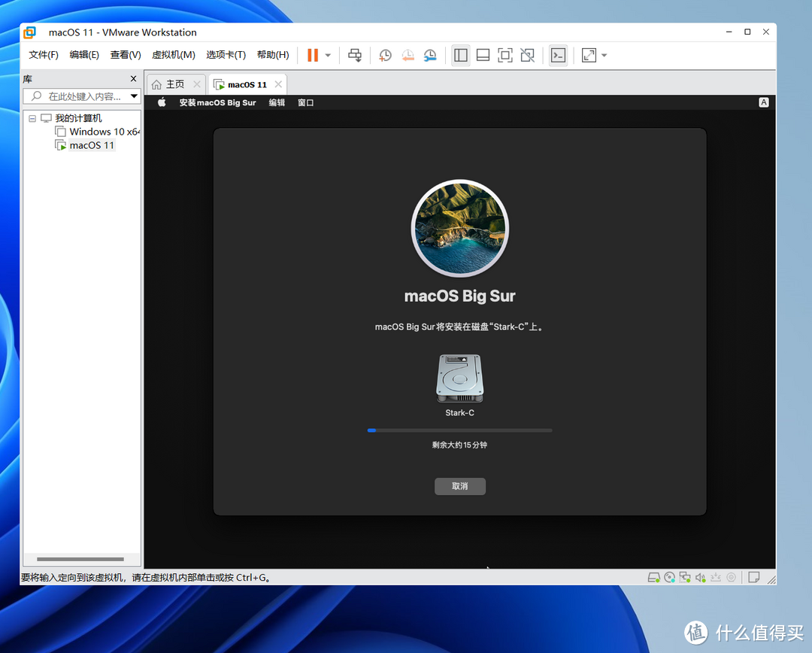Take a snapshot of this virtual machine
The width and height of the screenshot is (812, 653).
[385, 56]
